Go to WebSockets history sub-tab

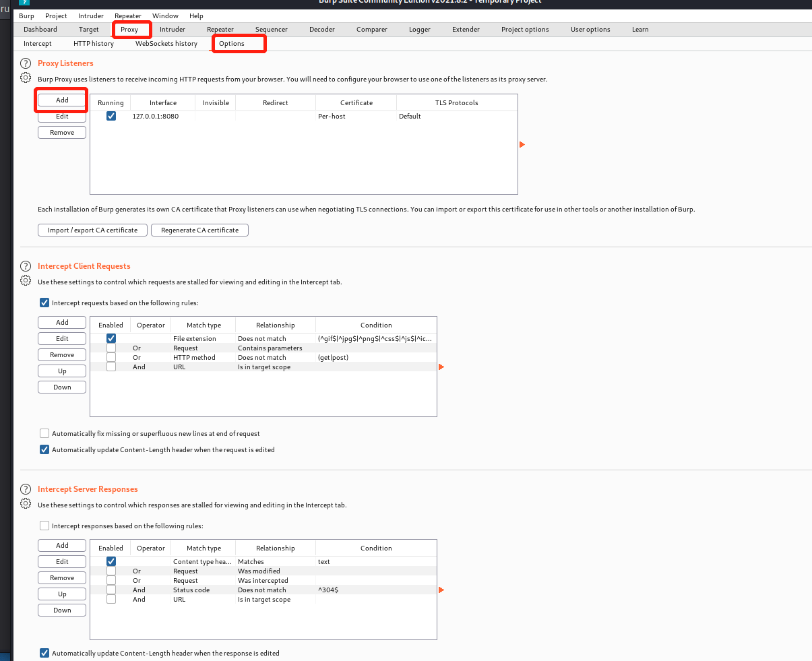pyautogui.click(x=166, y=44)
